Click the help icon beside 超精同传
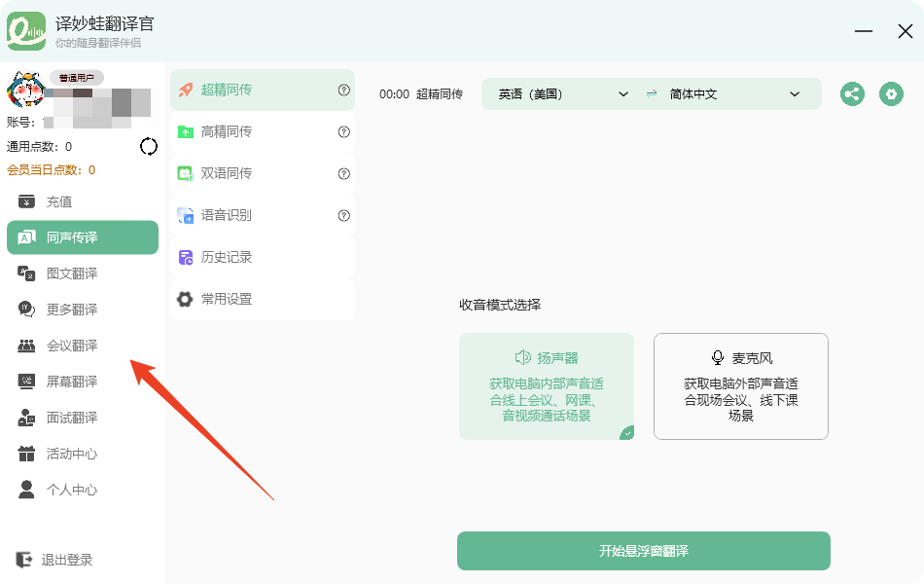This screenshot has width=924, height=584. pyautogui.click(x=343, y=91)
